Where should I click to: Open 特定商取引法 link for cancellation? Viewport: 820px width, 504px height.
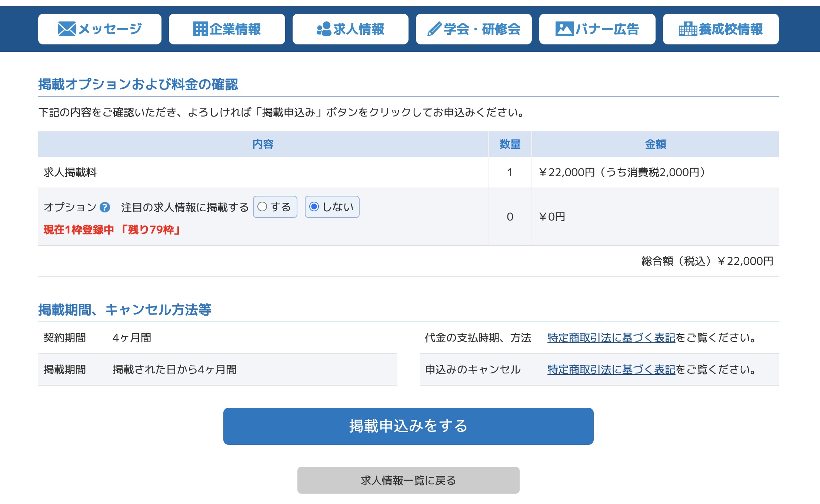tap(611, 370)
